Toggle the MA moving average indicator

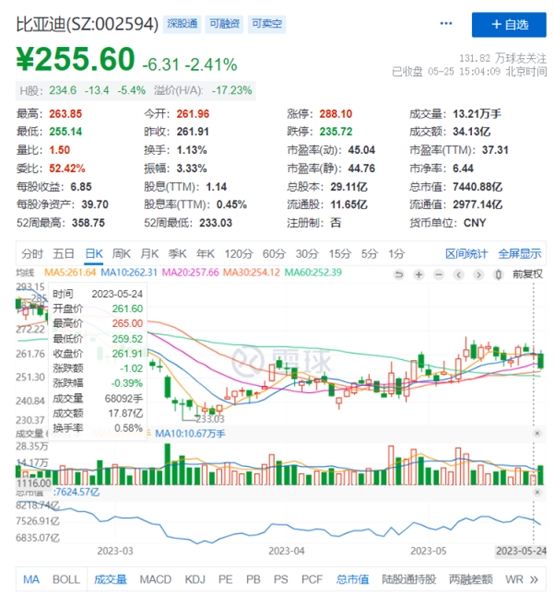31,579
